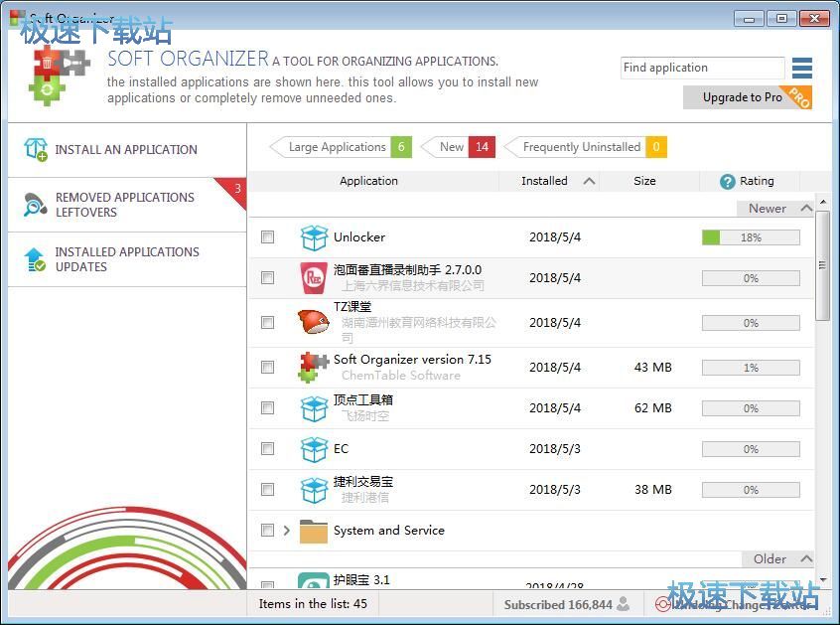This screenshot has width=840, height=625.
Task: Click the red Rec icon of 泡面番直播录制助手
Action: click(x=314, y=277)
